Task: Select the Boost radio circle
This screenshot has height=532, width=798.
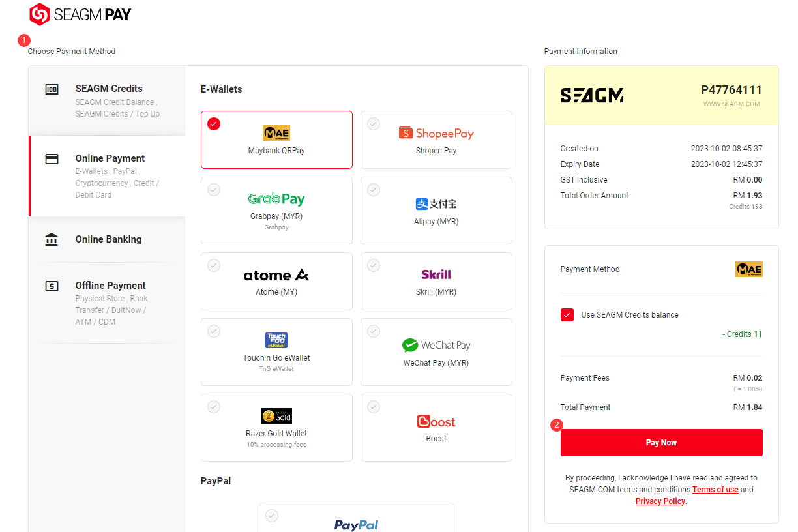Action: (x=374, y=407)
